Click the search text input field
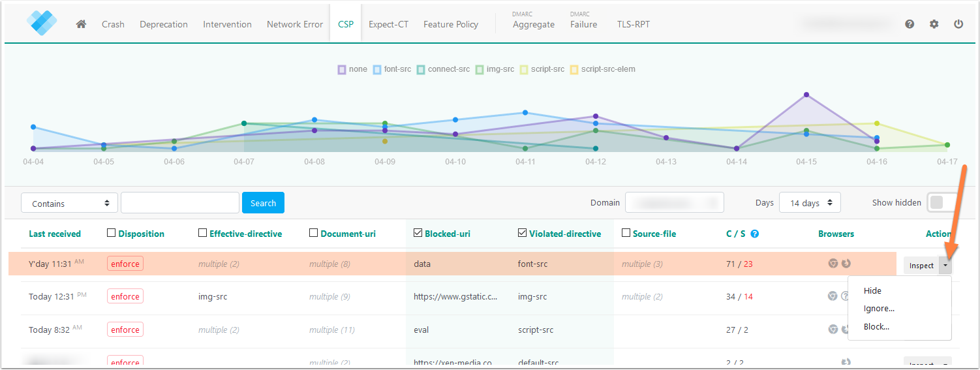Screen dimensions: 980x370 pos(179,203)
